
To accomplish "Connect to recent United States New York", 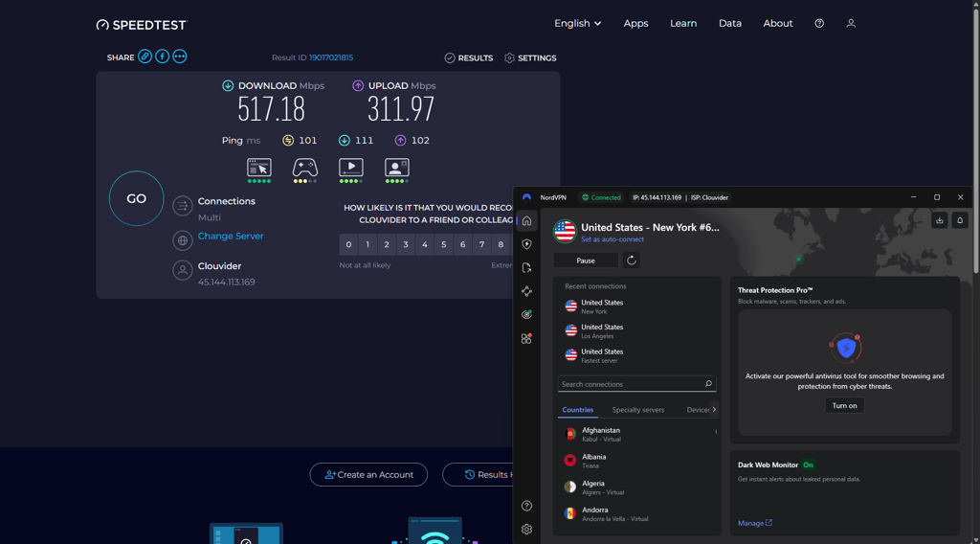I will click(636, 306).
